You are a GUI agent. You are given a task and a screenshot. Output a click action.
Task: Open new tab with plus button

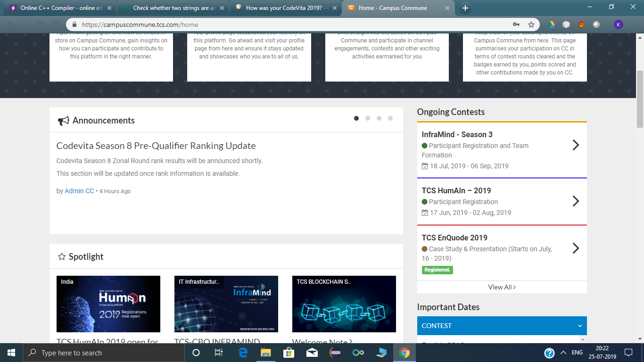tap(465, 8)
